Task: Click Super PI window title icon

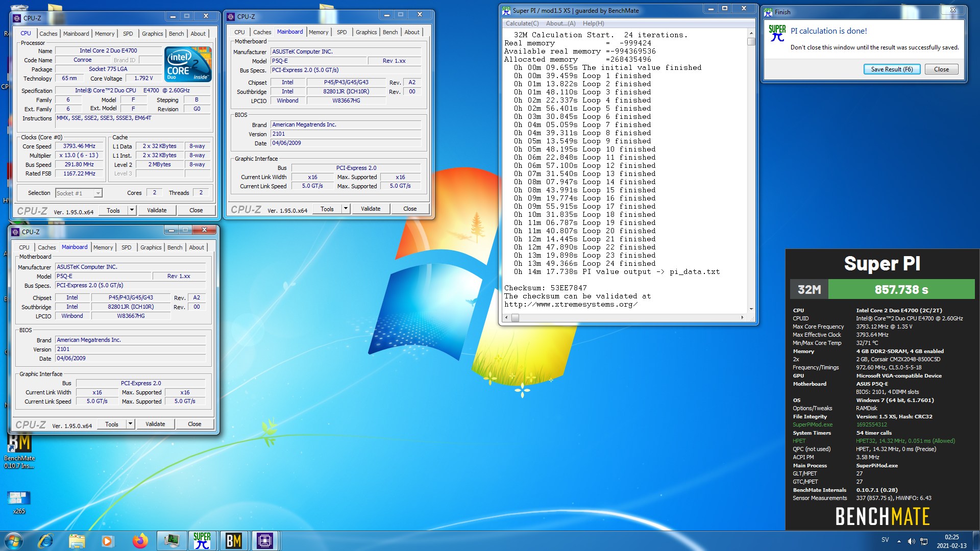Action: tap(506, 10)
